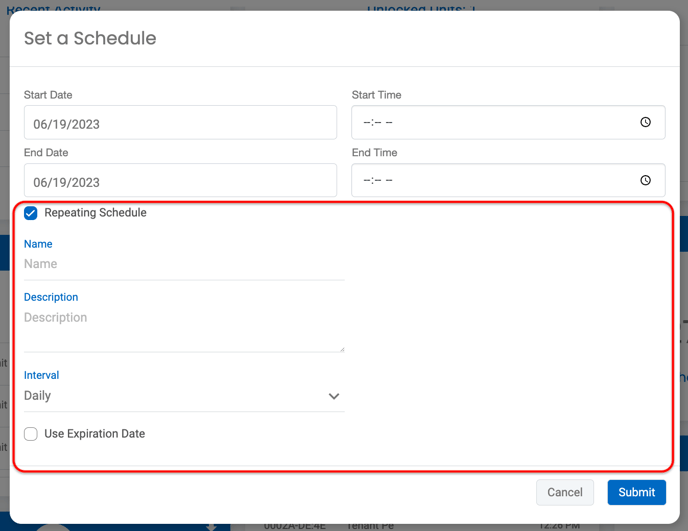Select the hour segment of Start Time
This screenshot has width=688, height=531.
click(367, 123)
